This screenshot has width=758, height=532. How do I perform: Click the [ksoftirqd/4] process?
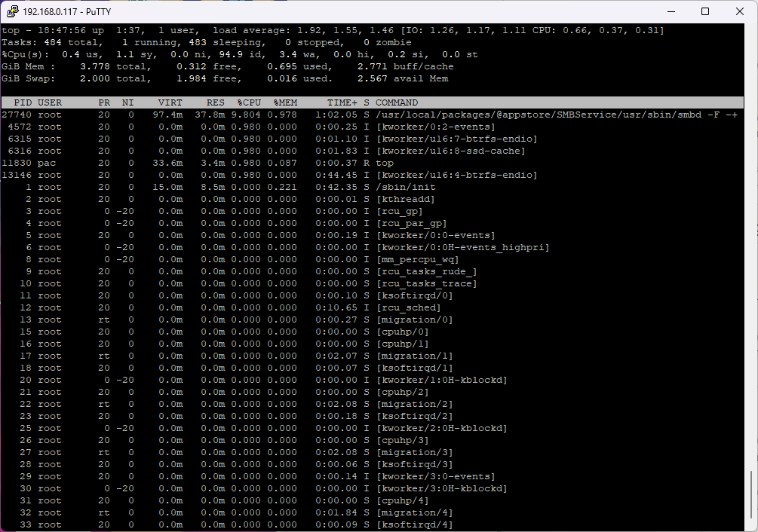[x=414, y=524]
